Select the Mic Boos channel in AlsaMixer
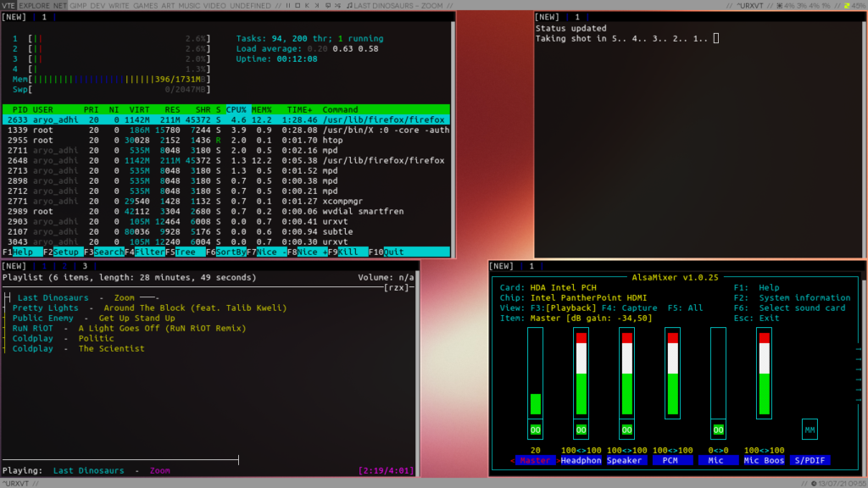The height and width of the screenshot is (488, 868). click(x=764, y=460)
